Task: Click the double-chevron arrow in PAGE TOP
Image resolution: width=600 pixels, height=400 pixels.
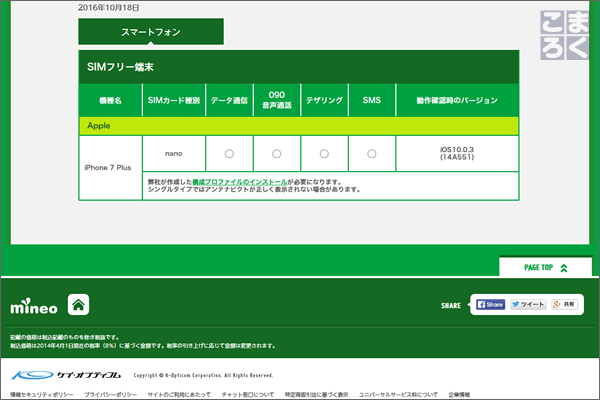Action: 564,268
